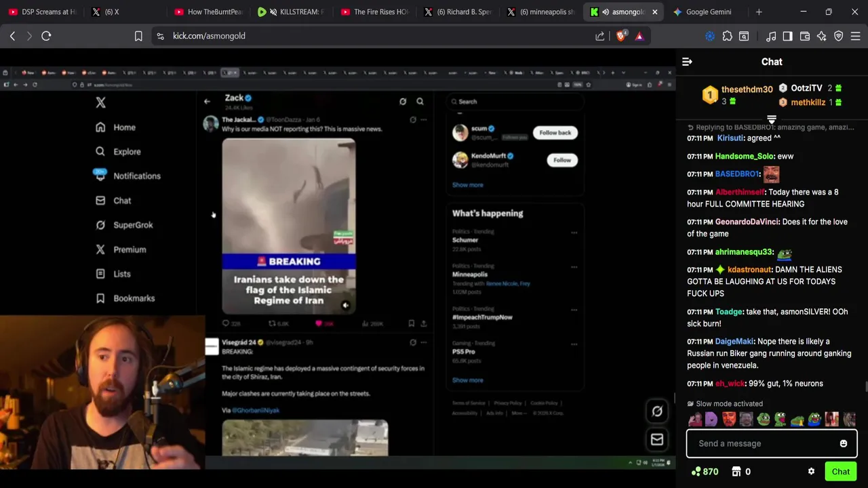Screen dimensions: 868x488
Task: Switch to Richard B. Spencer X tab
Action: click(x=458, y=12)
